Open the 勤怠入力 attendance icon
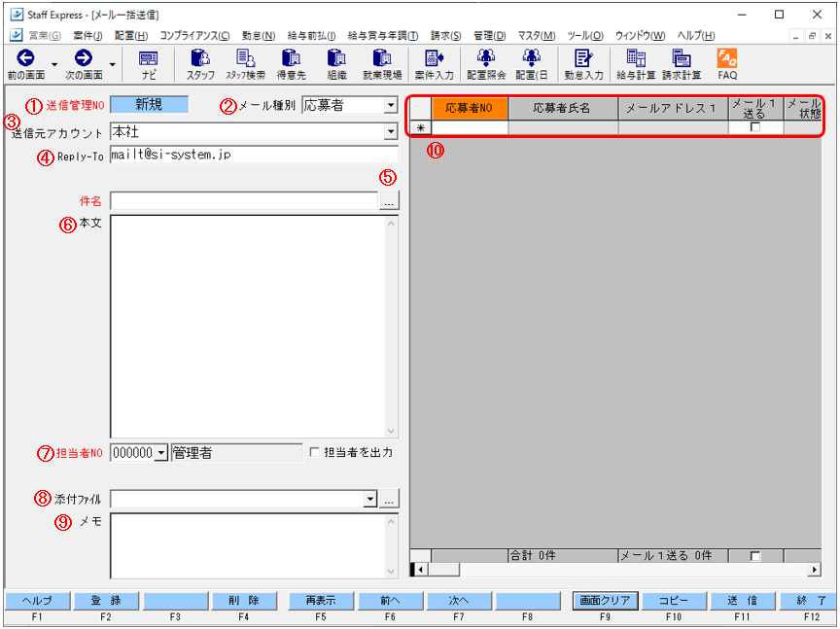 coord(583,58)
